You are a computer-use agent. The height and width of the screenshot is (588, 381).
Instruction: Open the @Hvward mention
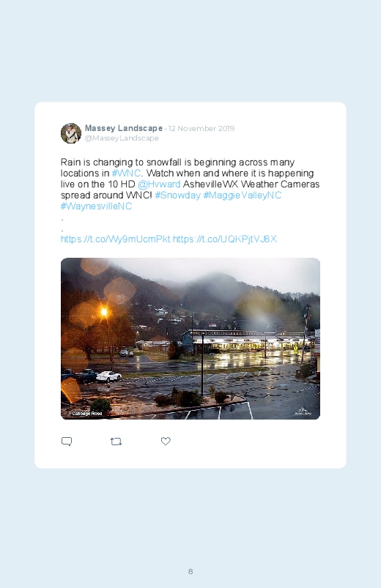pyautogui.click(x=159, y=184)
